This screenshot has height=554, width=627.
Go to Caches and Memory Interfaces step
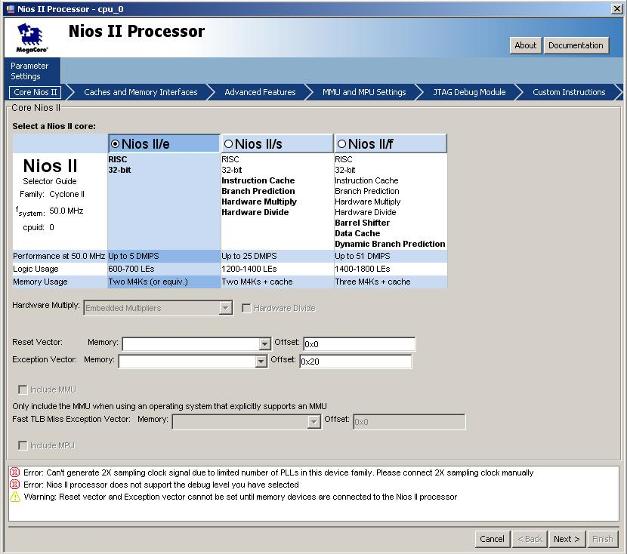pos(140,92)
